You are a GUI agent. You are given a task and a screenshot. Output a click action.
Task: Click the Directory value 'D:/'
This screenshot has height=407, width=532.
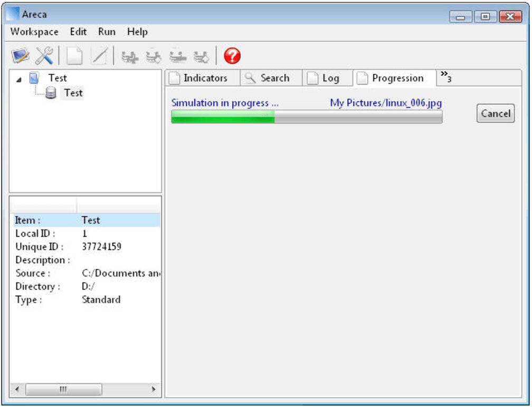88,286
